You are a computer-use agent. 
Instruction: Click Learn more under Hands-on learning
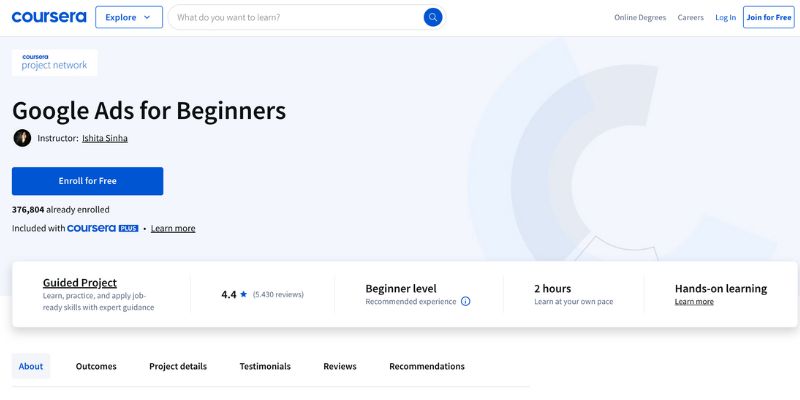[694, 302]
